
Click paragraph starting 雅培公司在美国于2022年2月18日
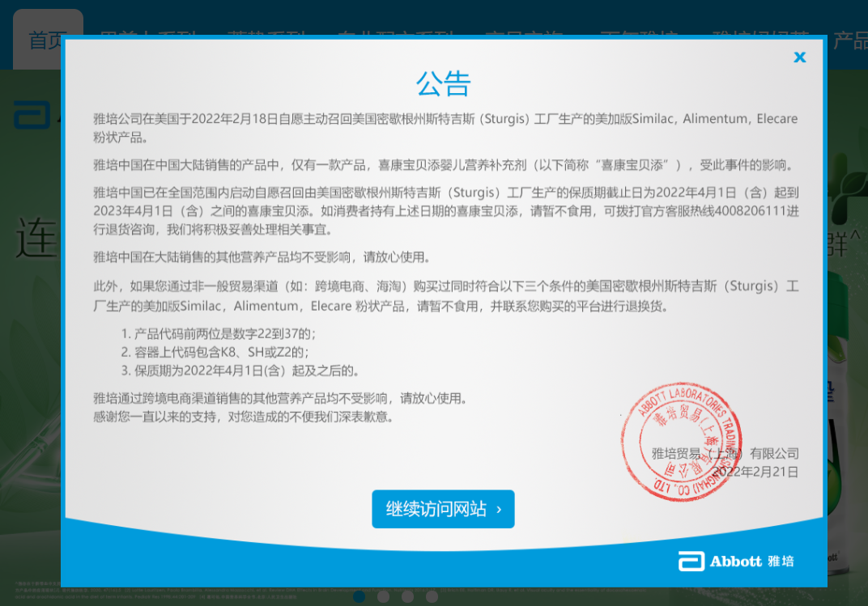445,128
